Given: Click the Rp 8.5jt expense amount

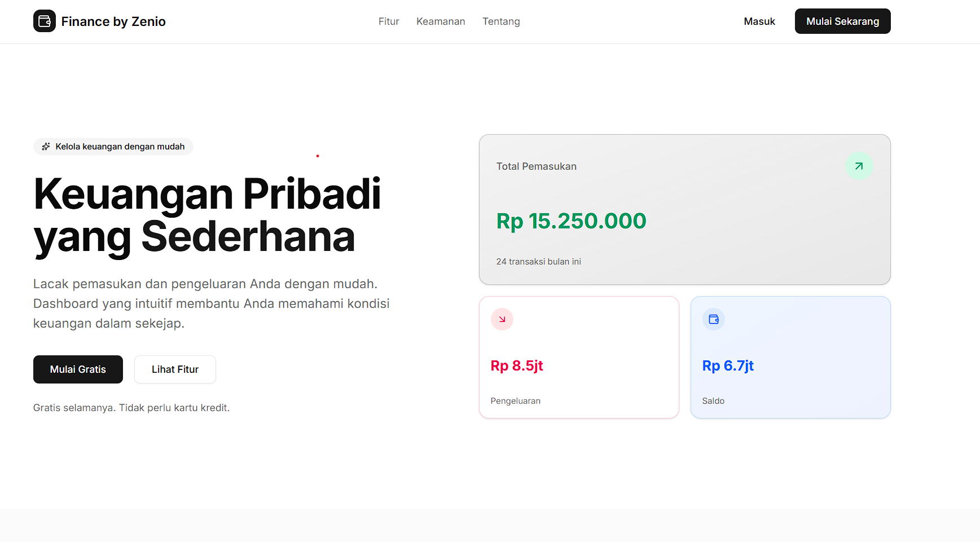Looking at the screenshot, I should point(517,366).
